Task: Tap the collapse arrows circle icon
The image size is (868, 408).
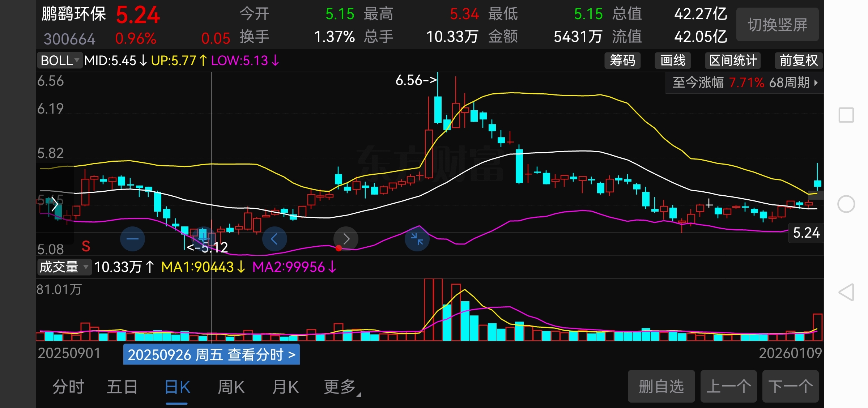Action: [417, 239]
